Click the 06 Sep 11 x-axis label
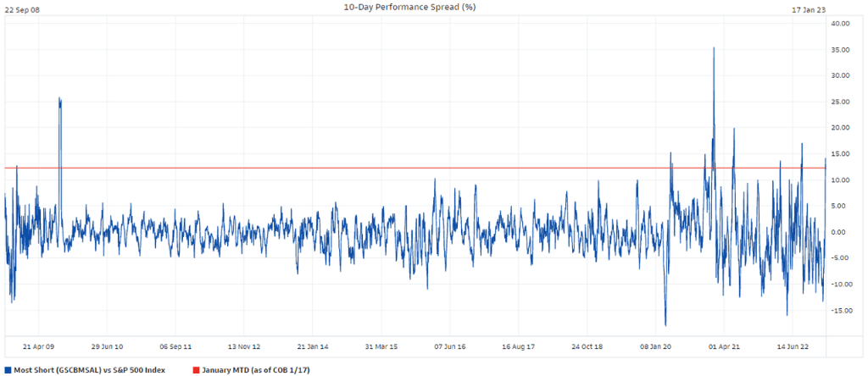The image size is (868, 376). pos(175,346)
